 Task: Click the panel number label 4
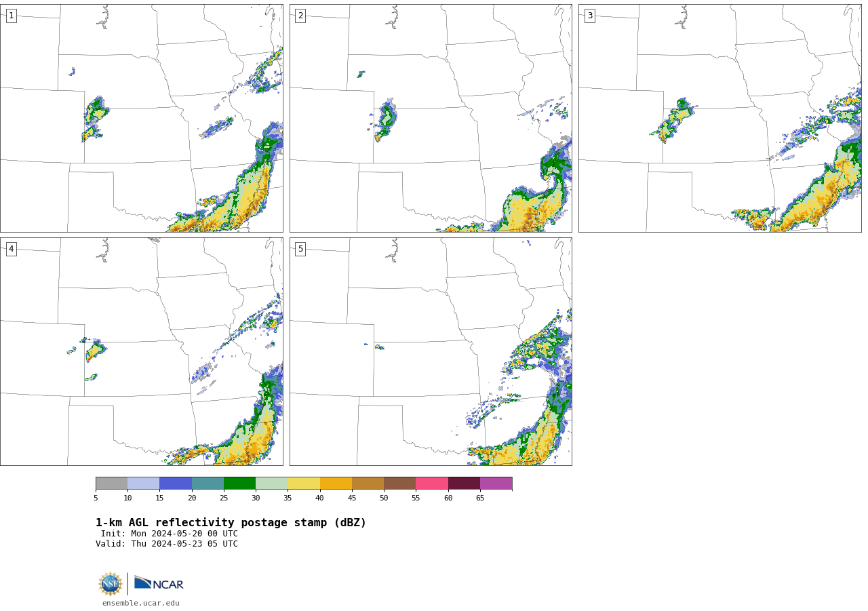tap(11, 249)
